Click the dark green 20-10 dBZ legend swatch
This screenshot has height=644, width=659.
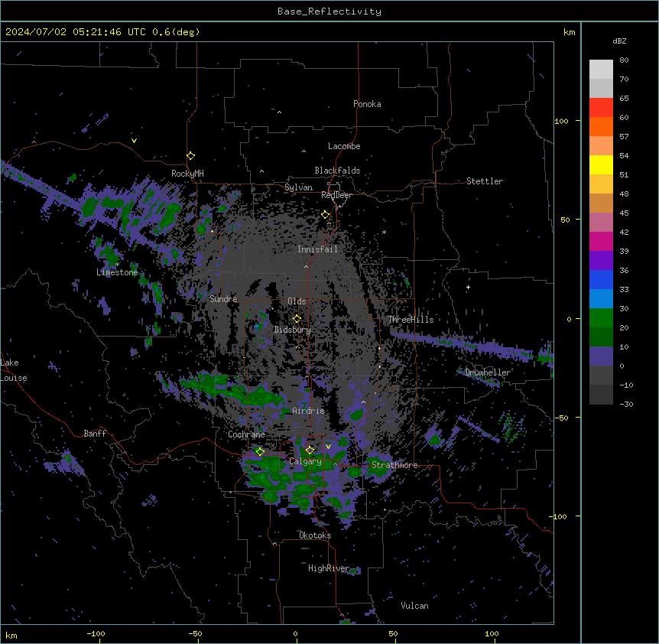click(x=601, y=337)
